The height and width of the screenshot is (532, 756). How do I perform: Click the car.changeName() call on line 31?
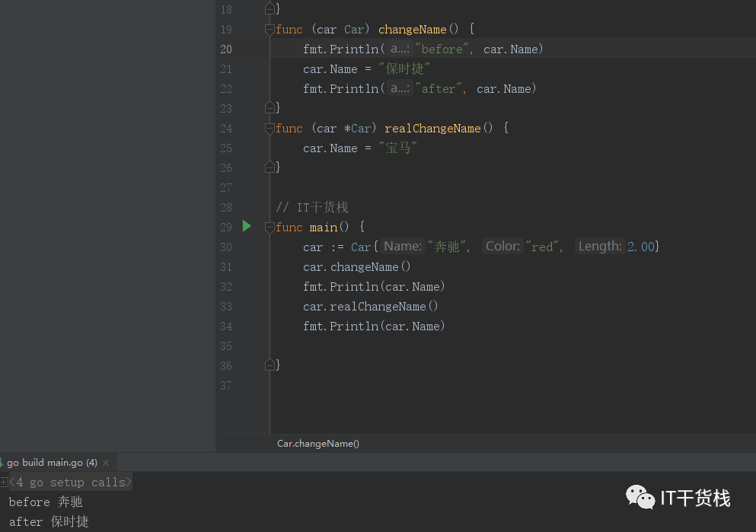click(357, 267)
